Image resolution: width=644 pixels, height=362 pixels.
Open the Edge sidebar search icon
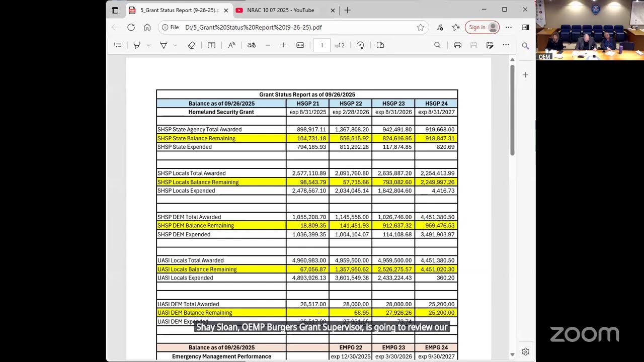pos(525,46)
